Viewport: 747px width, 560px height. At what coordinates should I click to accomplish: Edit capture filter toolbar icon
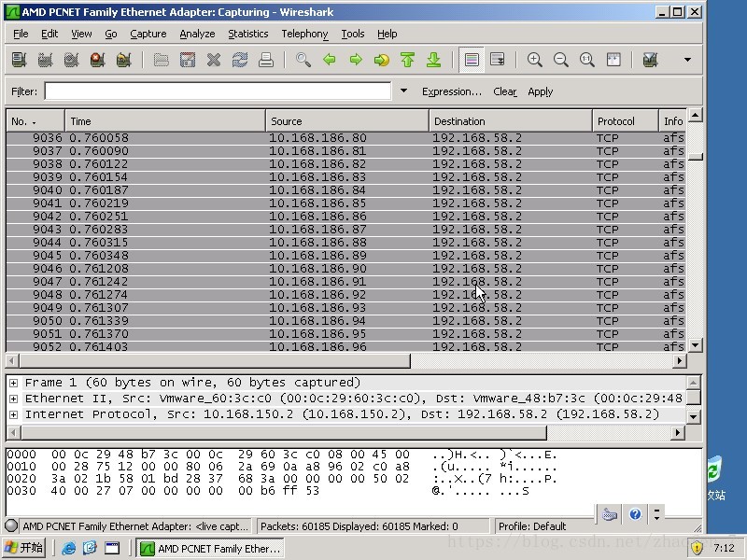(650, 60)
